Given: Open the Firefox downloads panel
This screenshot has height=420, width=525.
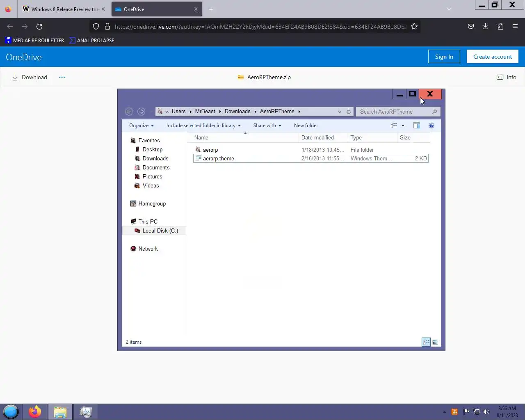Looking at the screenshot, I should [486, 26].
